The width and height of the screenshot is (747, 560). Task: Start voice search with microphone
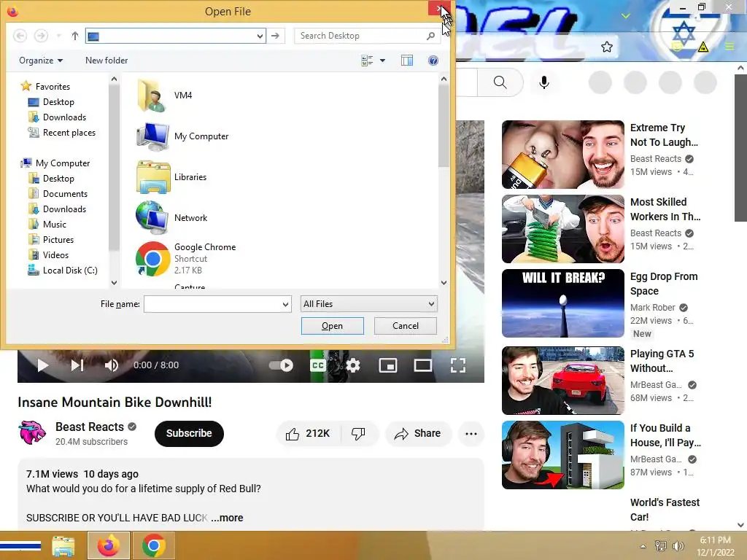tap(543, 82)
